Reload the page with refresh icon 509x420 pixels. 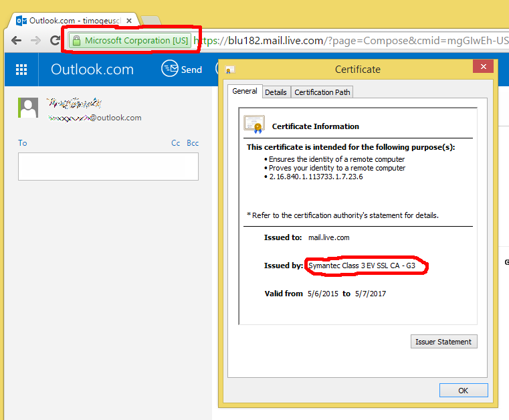[55, 40]
